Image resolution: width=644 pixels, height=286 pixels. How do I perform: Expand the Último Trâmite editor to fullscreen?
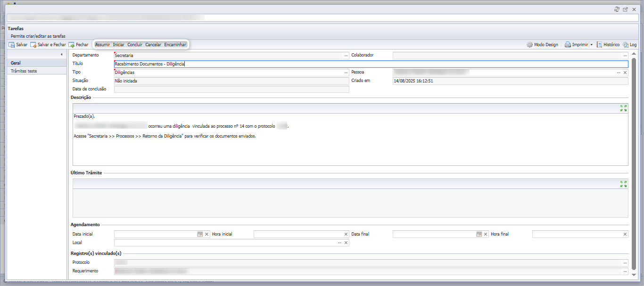[x=624, y=184]
